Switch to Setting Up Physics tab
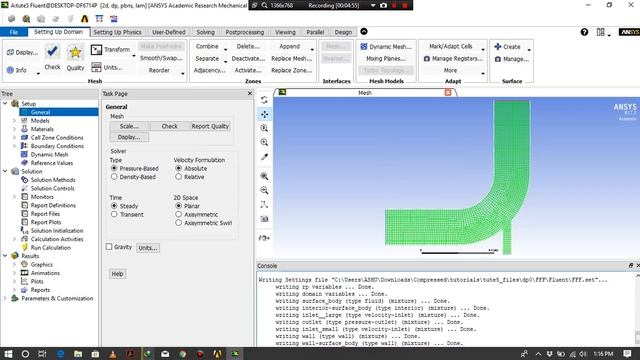This screenshot has width=640, height=360. (x=117, y=32)
